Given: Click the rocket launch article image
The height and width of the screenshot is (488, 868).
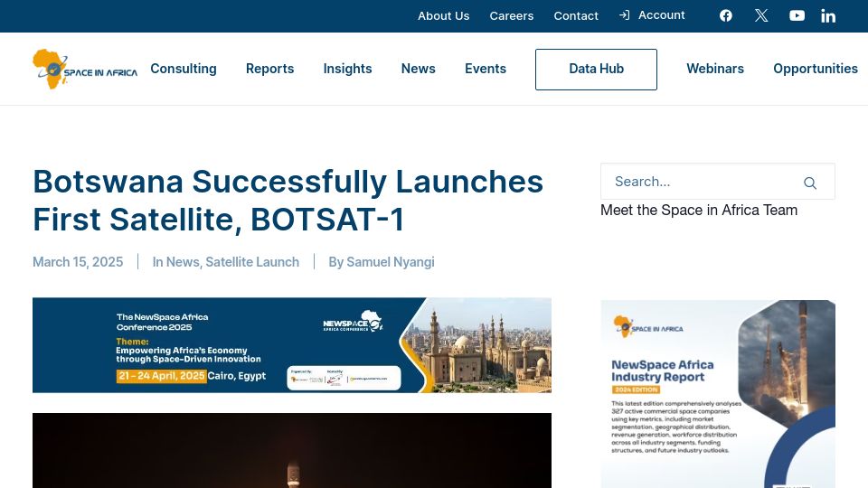Looking at the screenshot, I should [292, 450].
